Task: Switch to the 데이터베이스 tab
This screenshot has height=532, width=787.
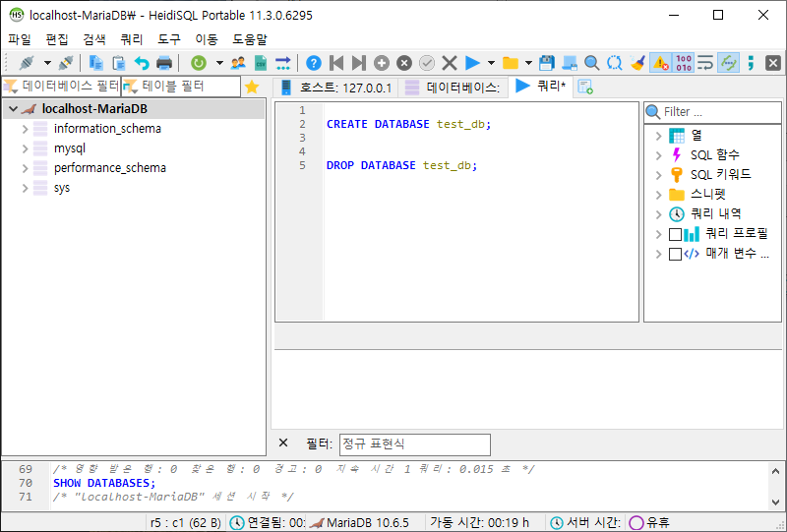Action: (x=453, y=88)
